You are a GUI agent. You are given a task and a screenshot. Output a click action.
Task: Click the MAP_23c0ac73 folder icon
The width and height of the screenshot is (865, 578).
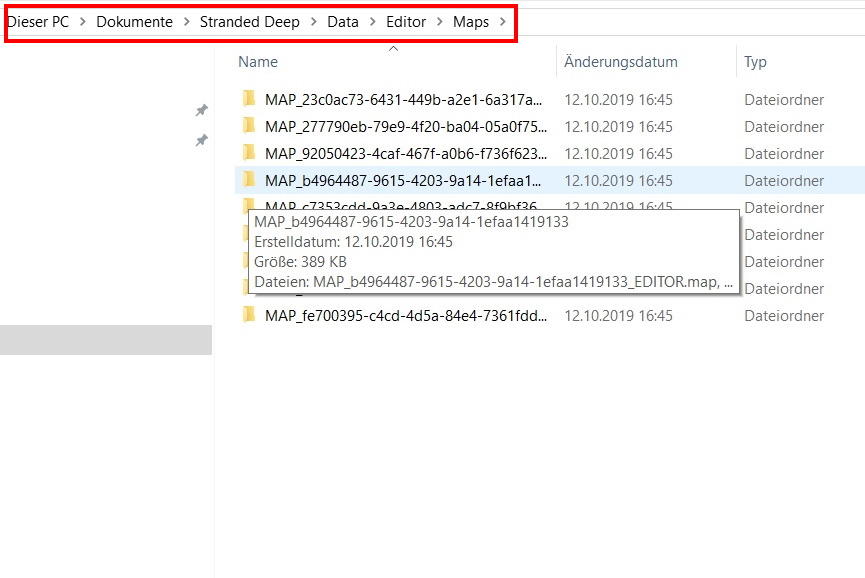coord(249,99)
